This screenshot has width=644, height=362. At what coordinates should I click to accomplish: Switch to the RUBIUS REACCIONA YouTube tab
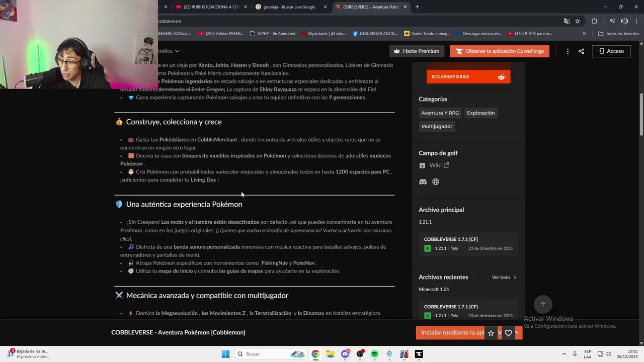(x=211, y=7)
